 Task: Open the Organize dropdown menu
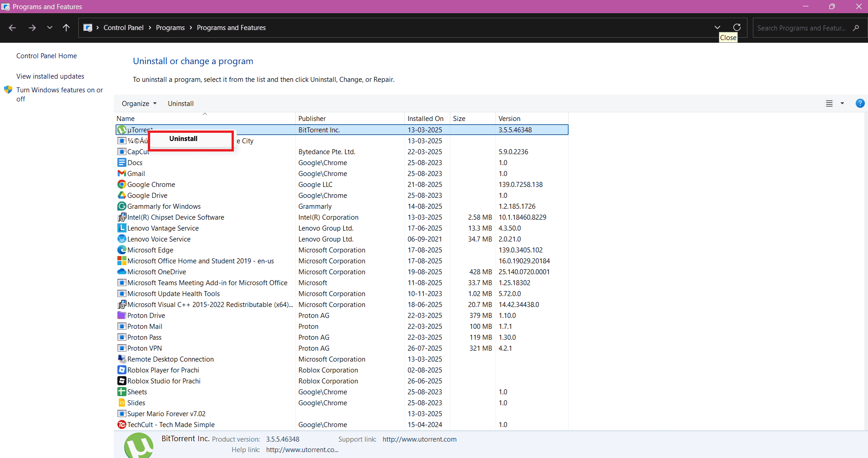point(139,104)
